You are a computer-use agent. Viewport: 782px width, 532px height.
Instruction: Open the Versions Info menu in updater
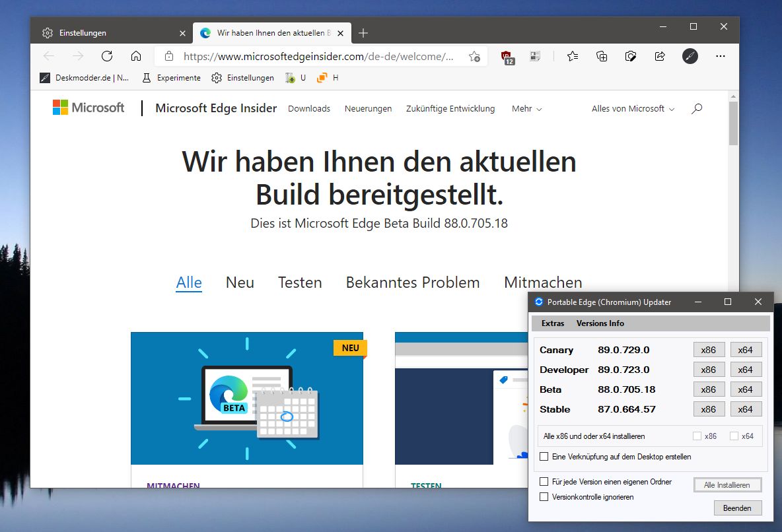(x=600, y=323)
